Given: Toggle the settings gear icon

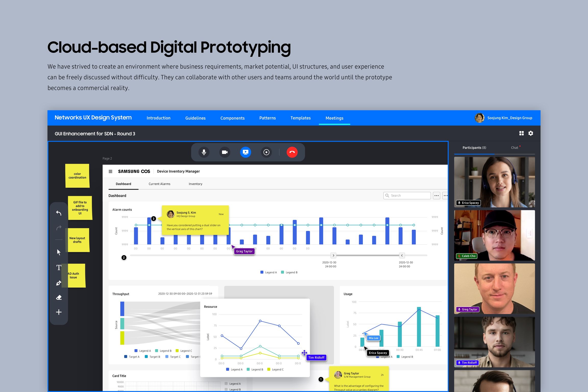Looking at the screenshot, I should click(532, 133).
